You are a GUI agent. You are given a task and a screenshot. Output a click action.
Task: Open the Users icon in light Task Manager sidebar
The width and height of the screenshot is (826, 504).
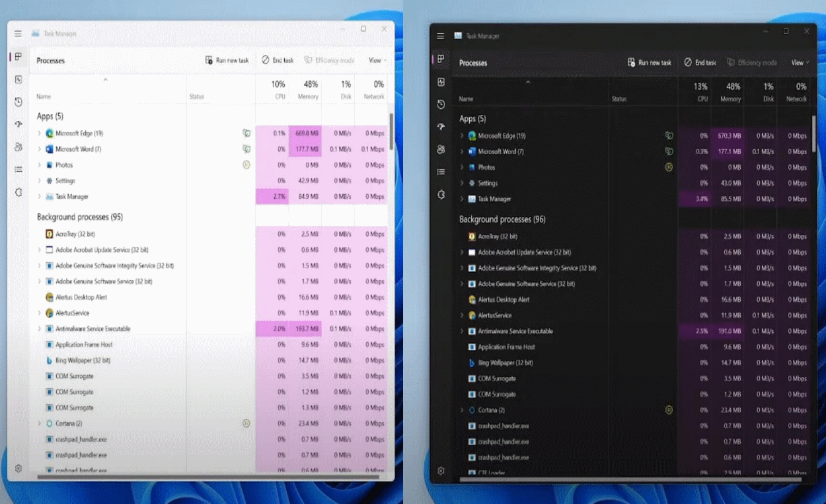tap(19, 147)
